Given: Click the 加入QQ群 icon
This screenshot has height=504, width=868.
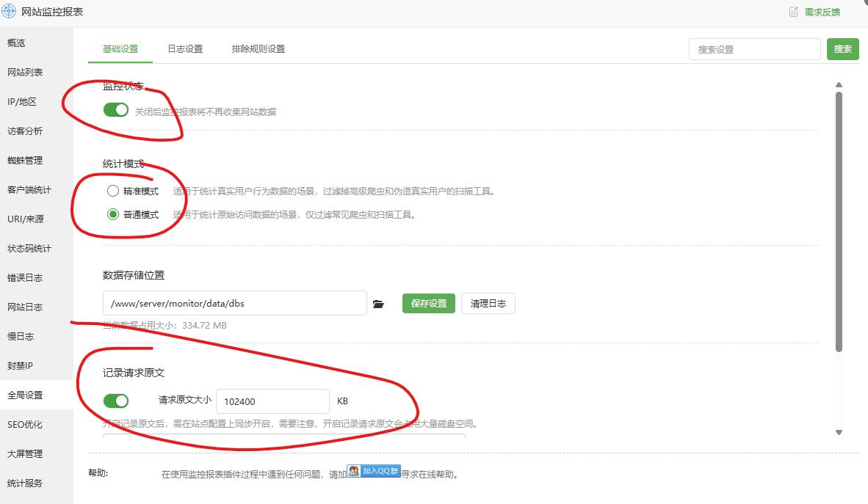Looking at the screenshot, I should point(372,472).
